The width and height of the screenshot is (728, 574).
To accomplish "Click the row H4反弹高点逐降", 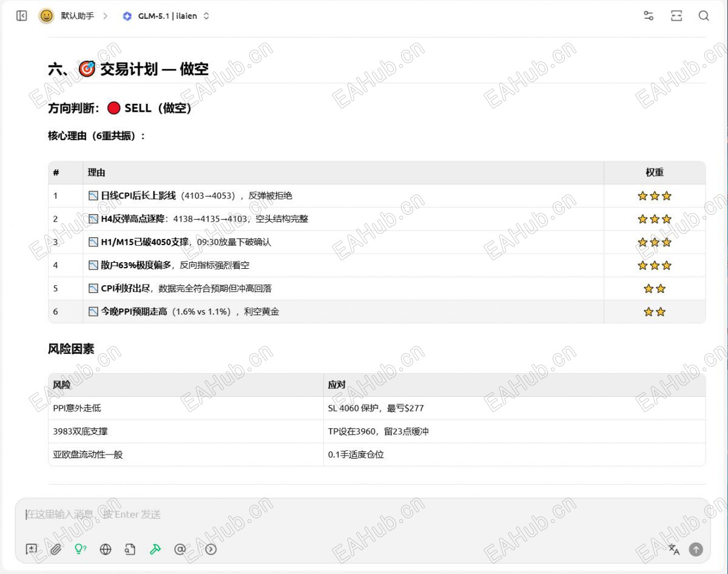I will [x=377, y=219].
